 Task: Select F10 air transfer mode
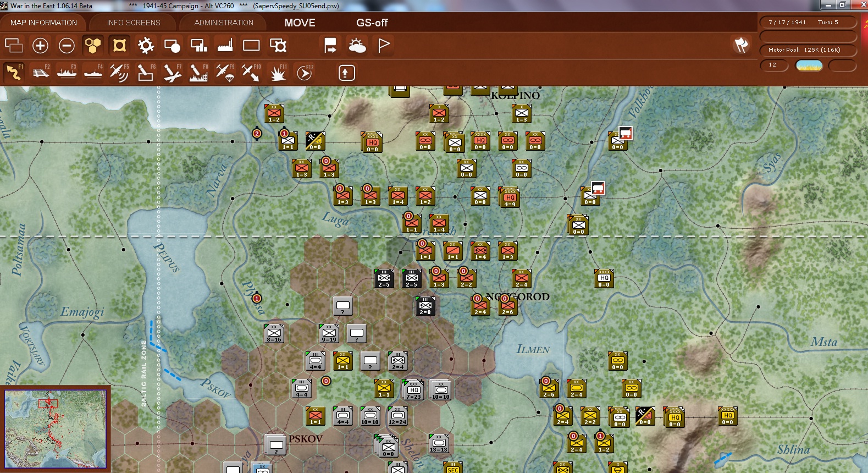(x=251, y=73)
